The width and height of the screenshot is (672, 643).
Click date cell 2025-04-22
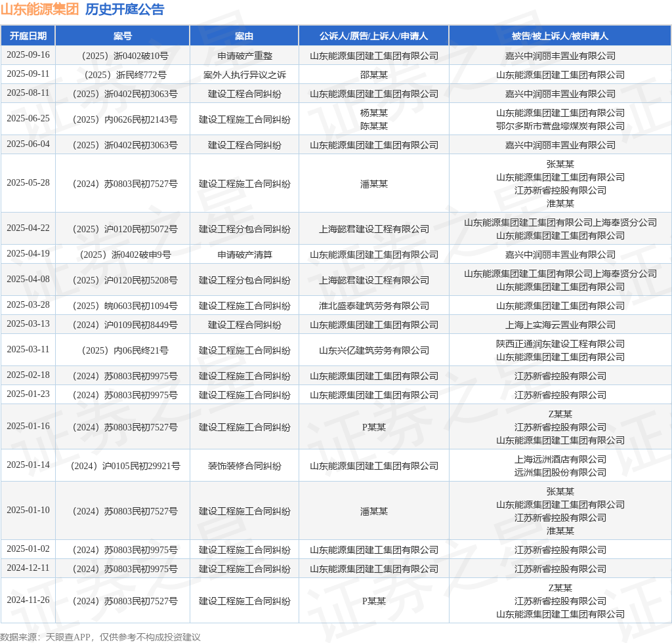coord(28,228)
